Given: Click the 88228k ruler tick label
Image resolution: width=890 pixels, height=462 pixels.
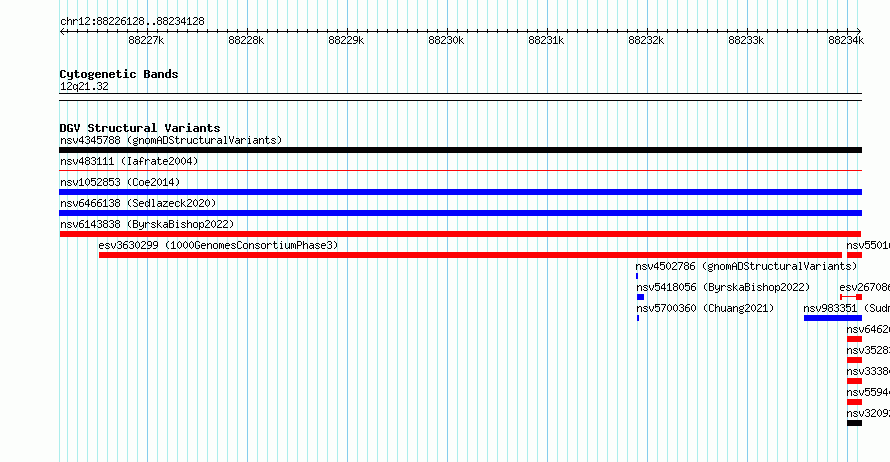Looking at the screenshot, I should 246,40.
